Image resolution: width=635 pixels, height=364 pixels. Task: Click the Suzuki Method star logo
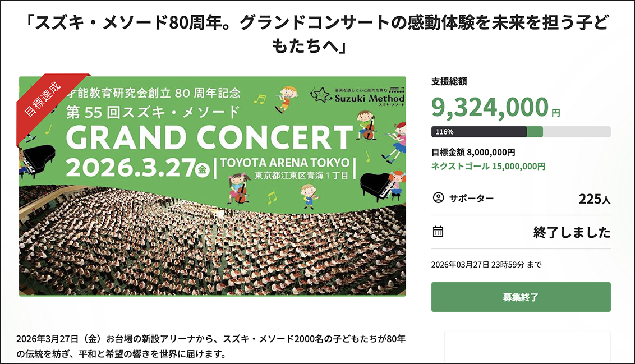pyautogui.click(x=323, y=94)
